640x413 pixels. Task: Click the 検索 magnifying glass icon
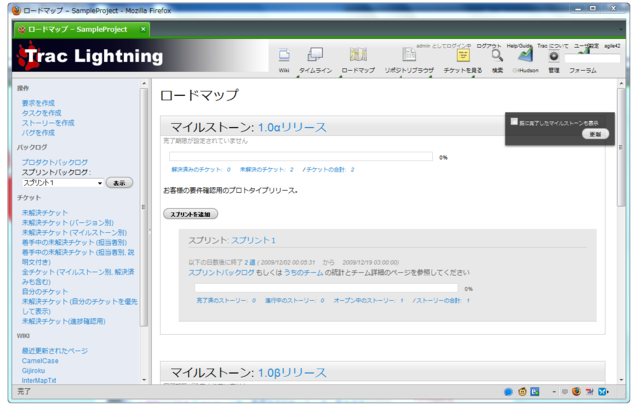tap(497, 55)
